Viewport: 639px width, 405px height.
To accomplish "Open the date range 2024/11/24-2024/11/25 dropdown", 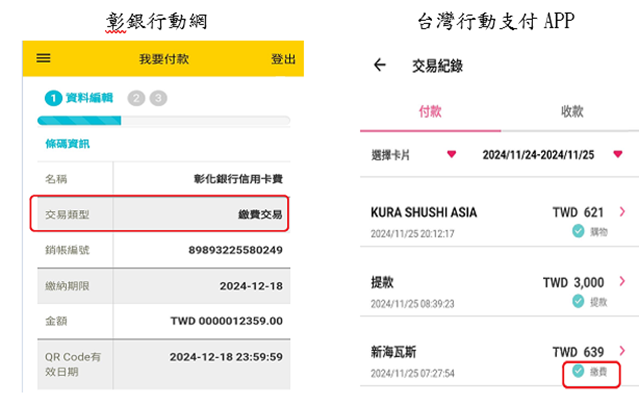I will coord(617,155).
